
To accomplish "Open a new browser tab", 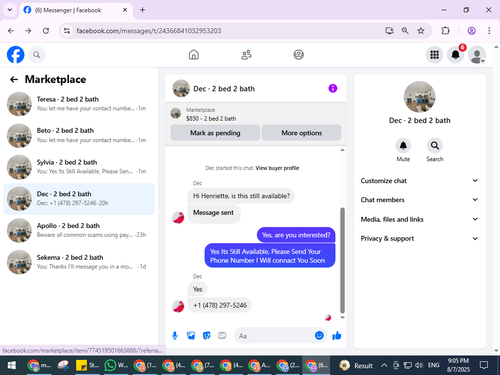I will [x=142, y=10].
